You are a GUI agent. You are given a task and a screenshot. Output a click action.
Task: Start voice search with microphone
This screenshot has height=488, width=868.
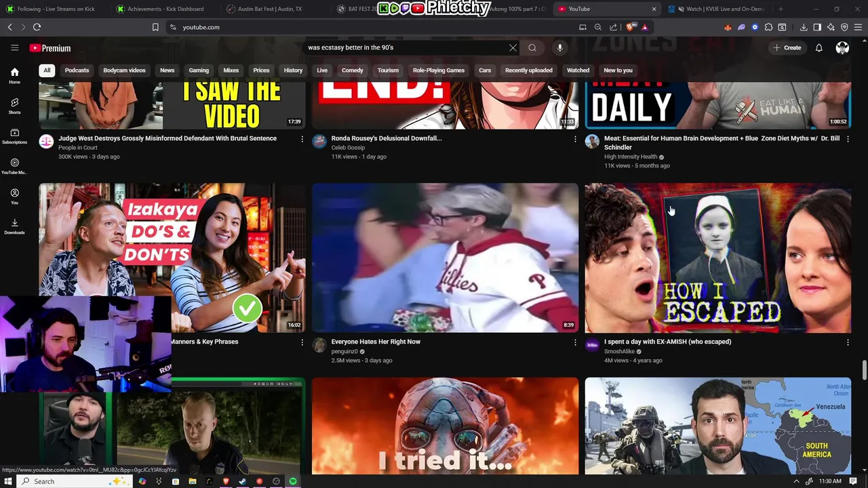point(559,47)
